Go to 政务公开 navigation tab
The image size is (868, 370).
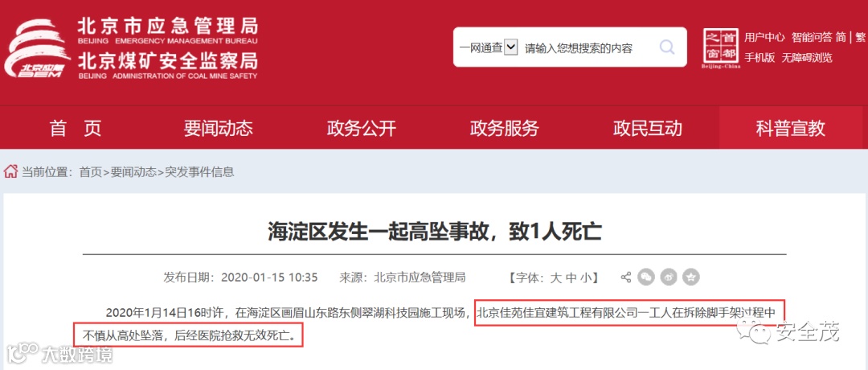(x=361, y=129)
